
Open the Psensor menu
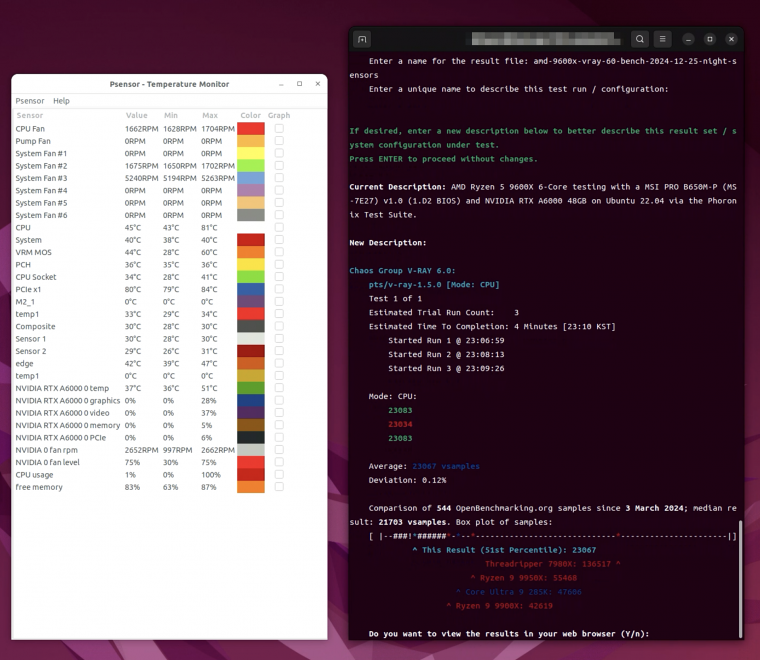[x=30, y=101]
